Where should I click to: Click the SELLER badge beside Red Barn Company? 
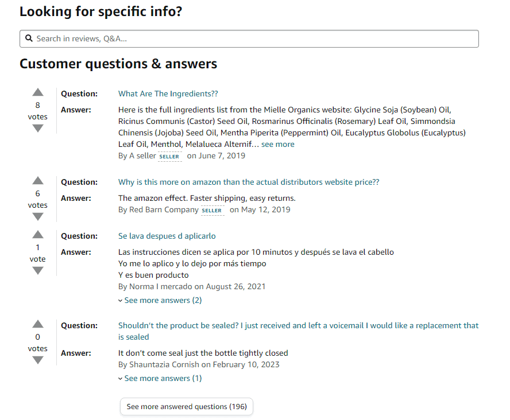point(212,211)
